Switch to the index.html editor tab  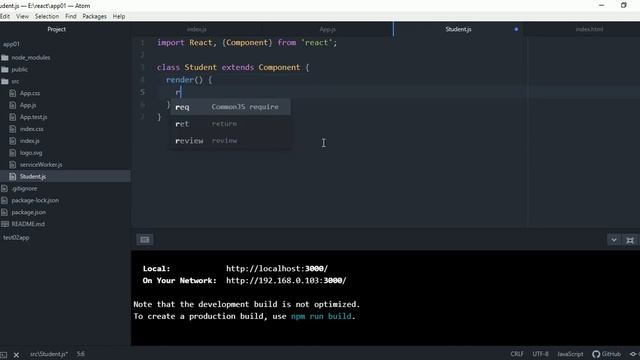pyautogui.click(x=589, y=29)
